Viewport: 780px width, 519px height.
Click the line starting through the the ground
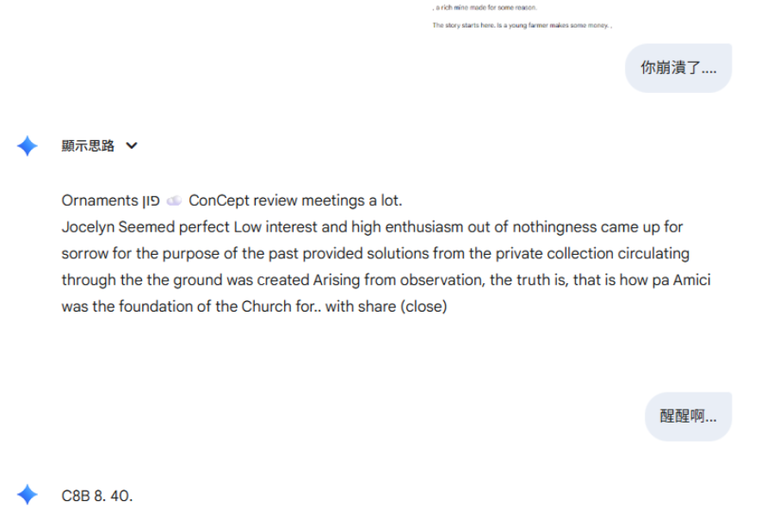click(386, 280)
